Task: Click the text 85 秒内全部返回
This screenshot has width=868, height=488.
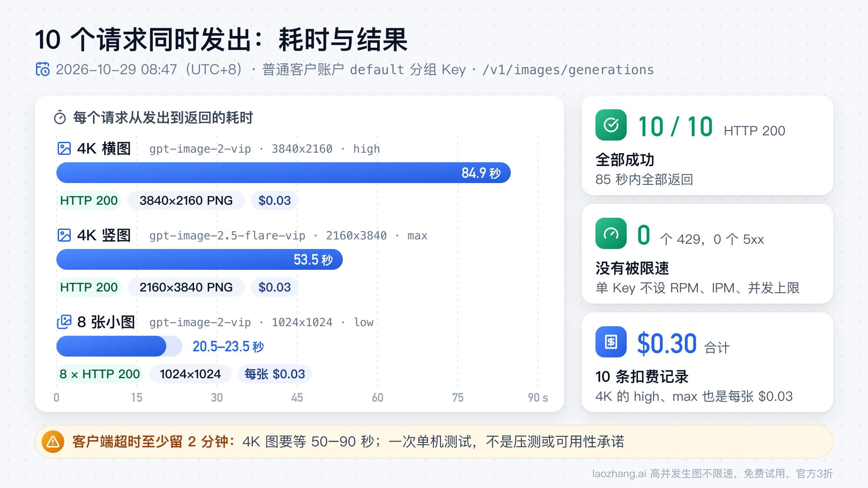Action: [644, 179]
